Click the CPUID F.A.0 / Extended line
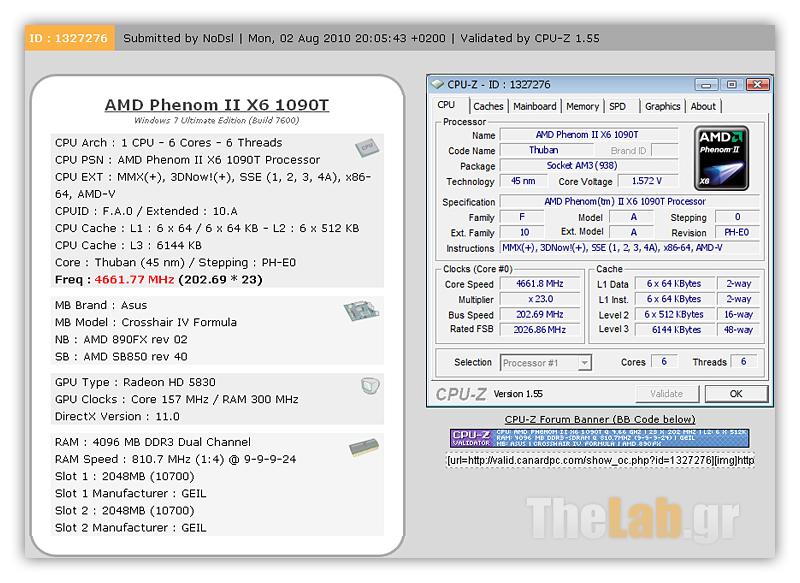 [146, 211]
